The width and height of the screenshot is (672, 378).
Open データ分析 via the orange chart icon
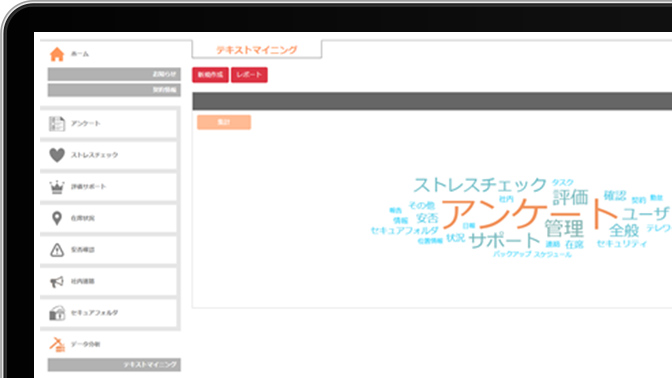[57, 344]
